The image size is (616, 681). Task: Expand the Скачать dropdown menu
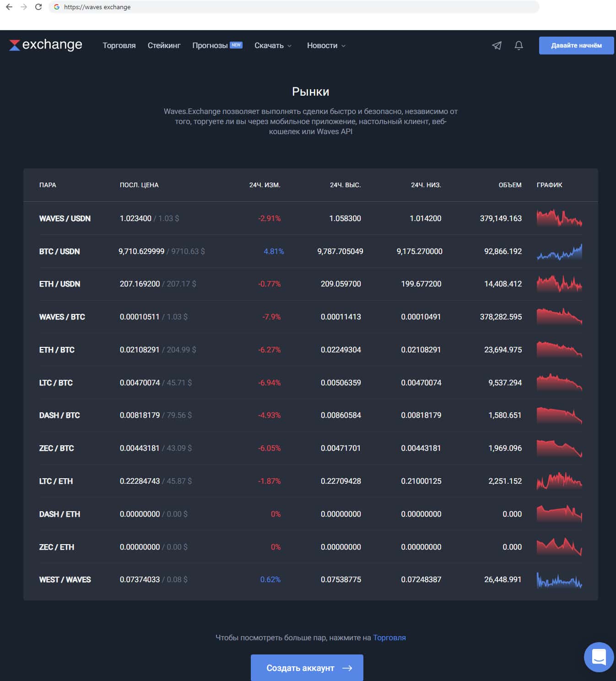pyautogui.click(x=273, y=45)
